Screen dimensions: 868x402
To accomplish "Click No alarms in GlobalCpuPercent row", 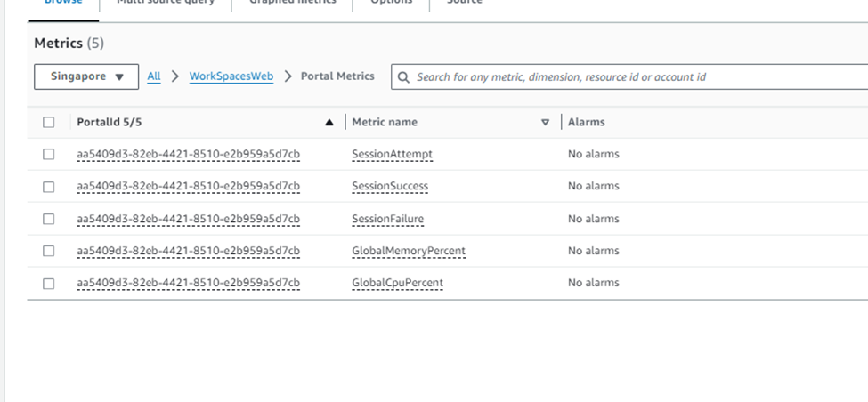I will [x=594, y=283].
